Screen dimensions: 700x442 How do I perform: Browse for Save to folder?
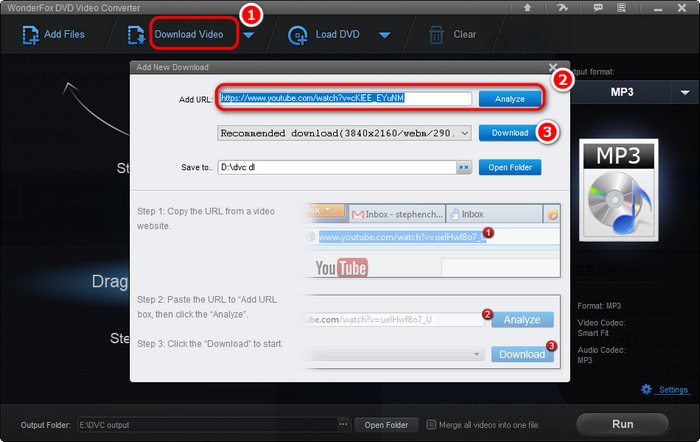[464, 167]
